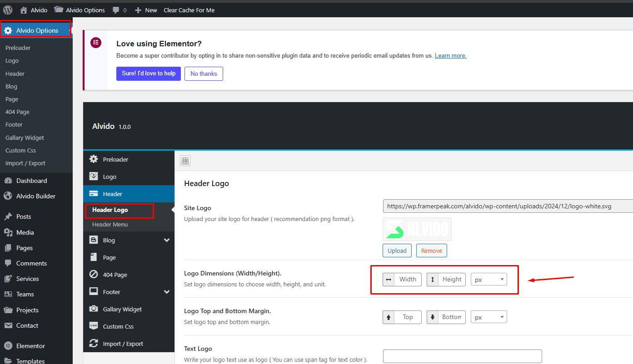633x364 pixels.
Task: Click the Templates folder icon in sidebar
Action: point(8,361)
